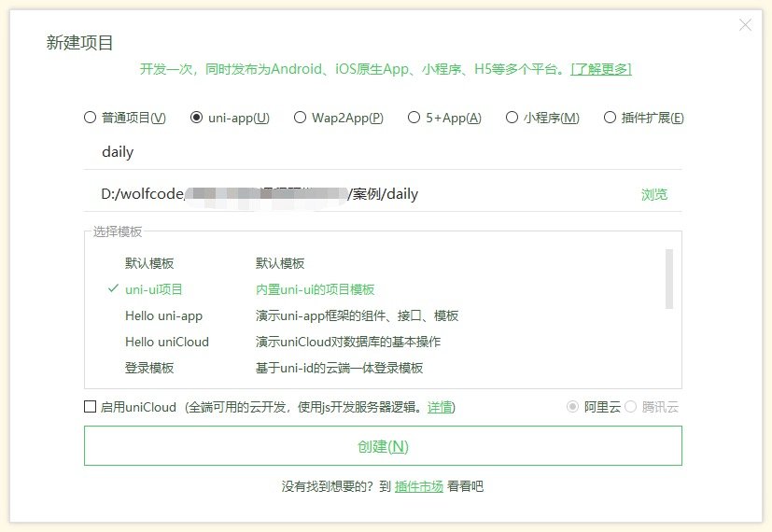Open the 详情 link for uniCloud

[440, 408]
